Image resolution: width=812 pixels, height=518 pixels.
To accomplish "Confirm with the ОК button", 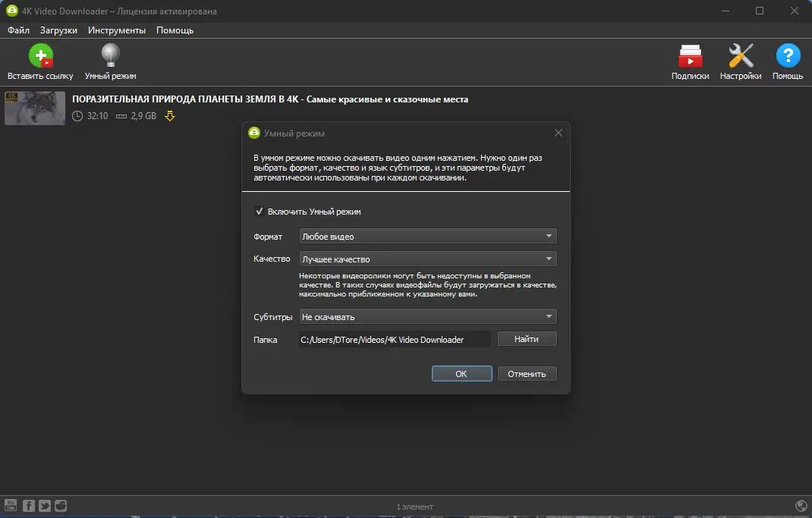I will pyautogui.click(x=461, y=374).
